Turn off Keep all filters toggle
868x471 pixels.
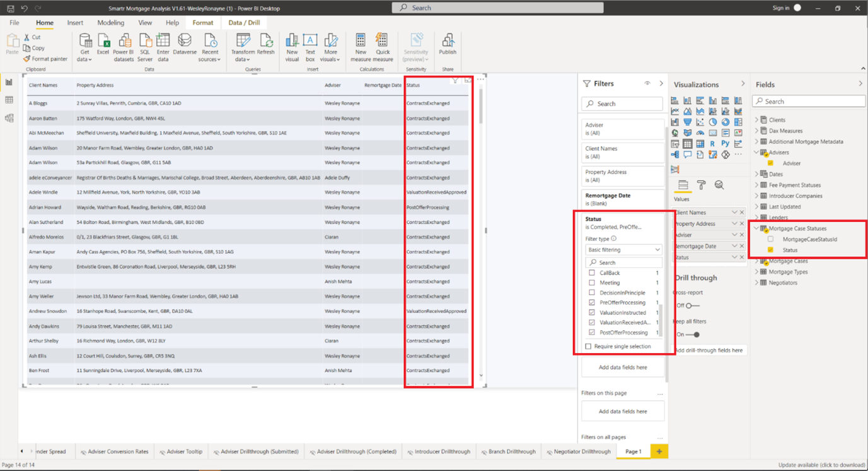pos(692,335)
